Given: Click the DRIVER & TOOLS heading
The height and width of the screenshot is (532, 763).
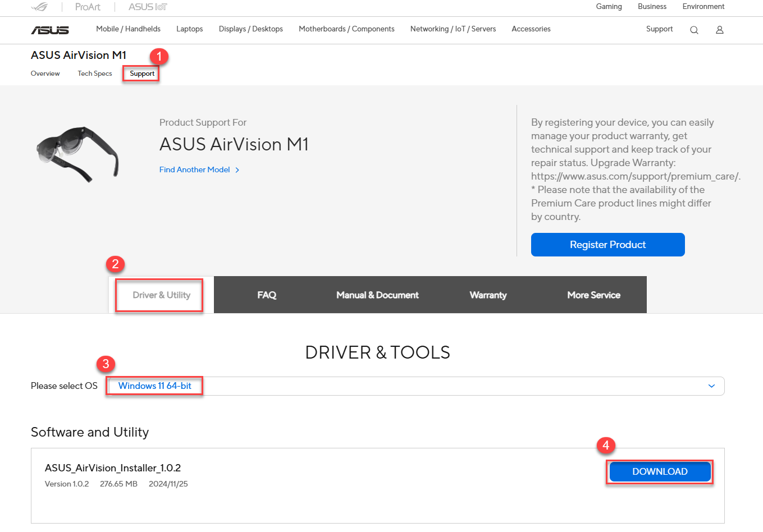Looking at the screenshot, I should point(377,352).
